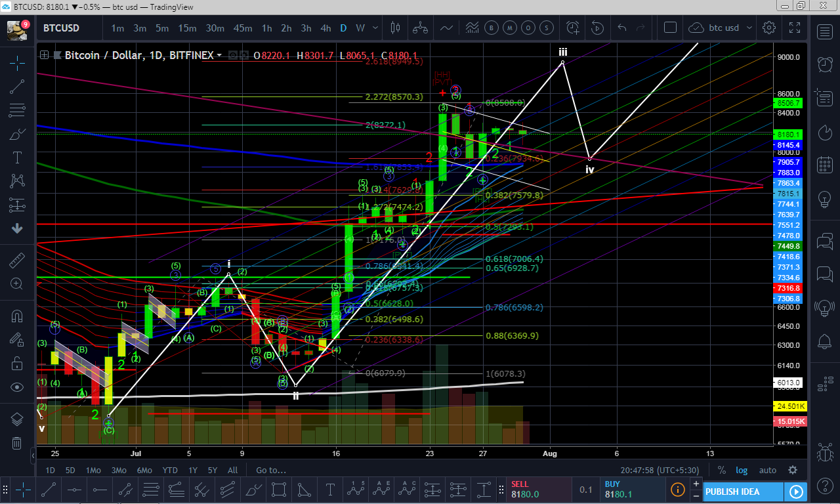Open the chart layout selector square
Viewport: 840px width, 504px height.
point(670,28)
